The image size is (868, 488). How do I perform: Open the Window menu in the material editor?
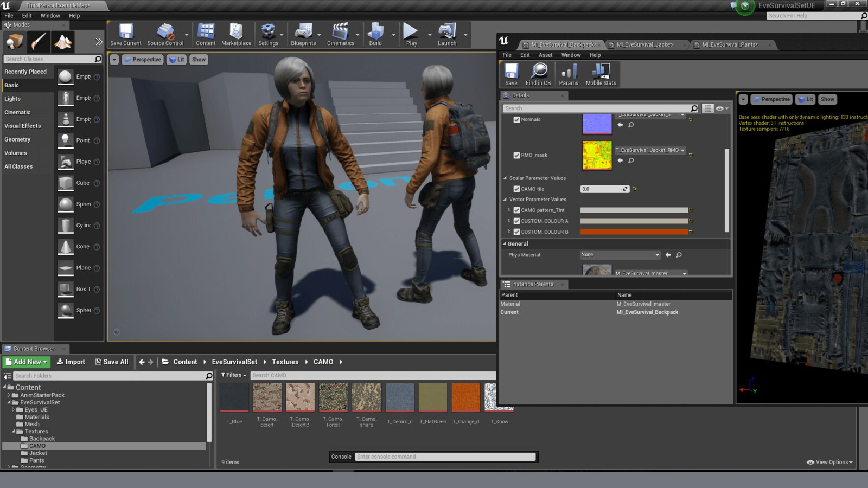(570, 55)
